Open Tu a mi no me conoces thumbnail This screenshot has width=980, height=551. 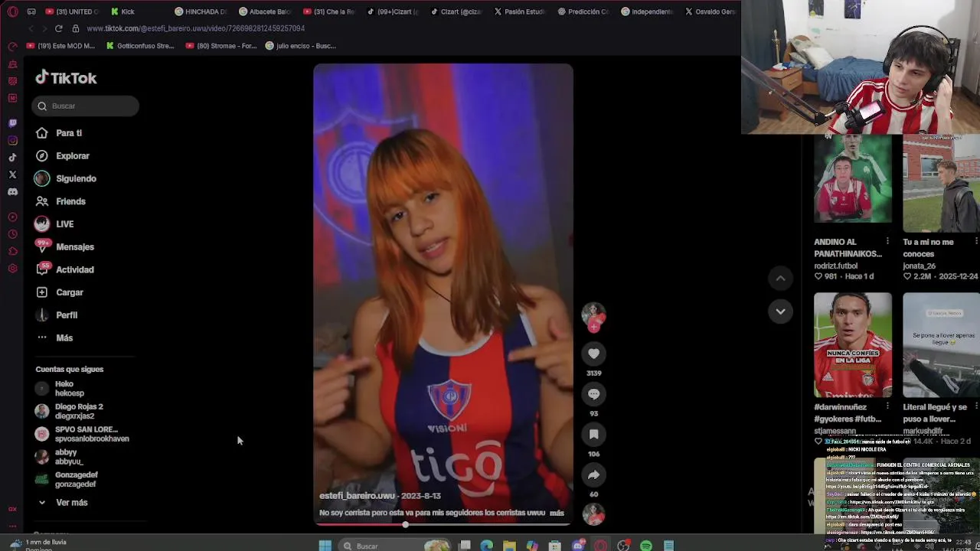pyautogui.click(x=941, y=183)
